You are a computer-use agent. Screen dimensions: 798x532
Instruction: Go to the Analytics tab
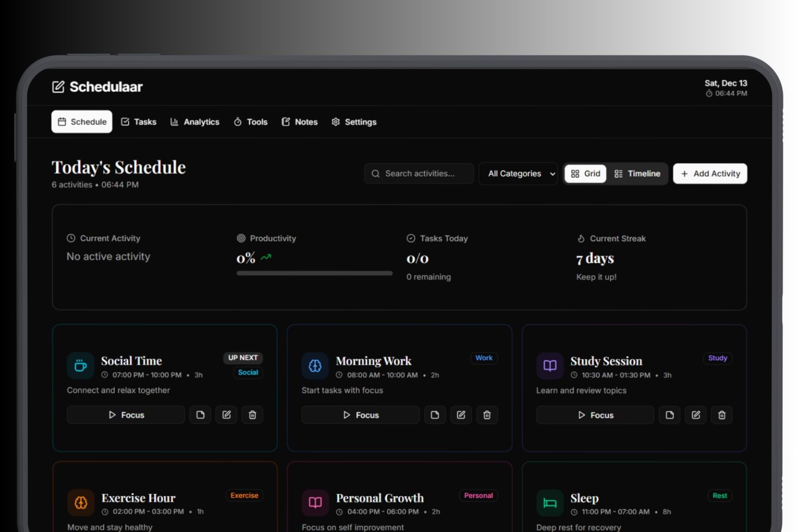pos(195,122)
